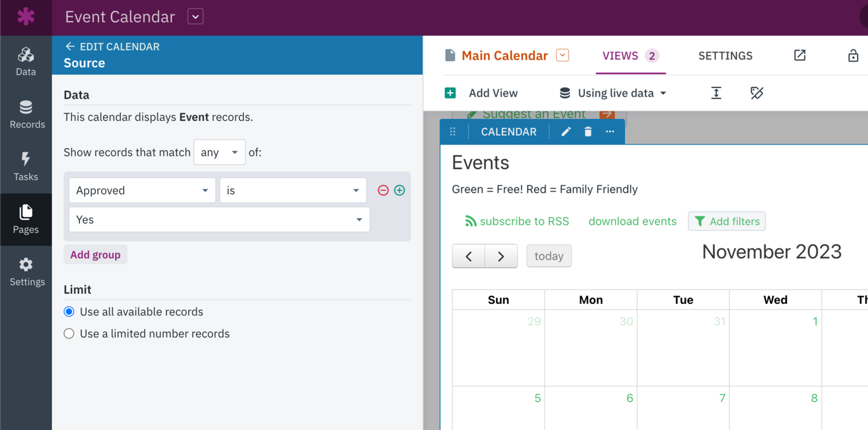868x430 pixels.
Task: Open the Calendar view's ellipsis options menu
Action: [609, 131]
